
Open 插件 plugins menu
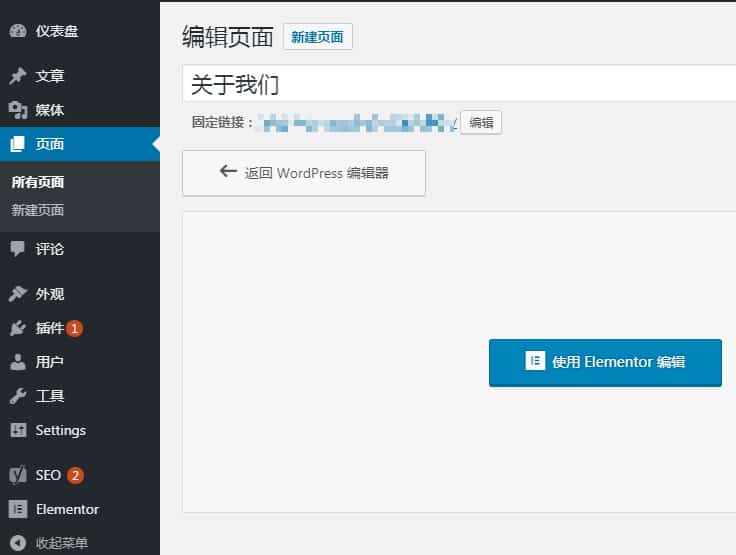tap(50, 328)
